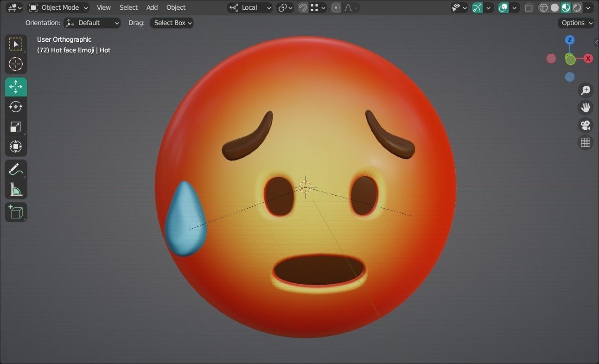Toggle snapping magnet in the header
The width and height of the screenshot is (599, 364).
303,7
